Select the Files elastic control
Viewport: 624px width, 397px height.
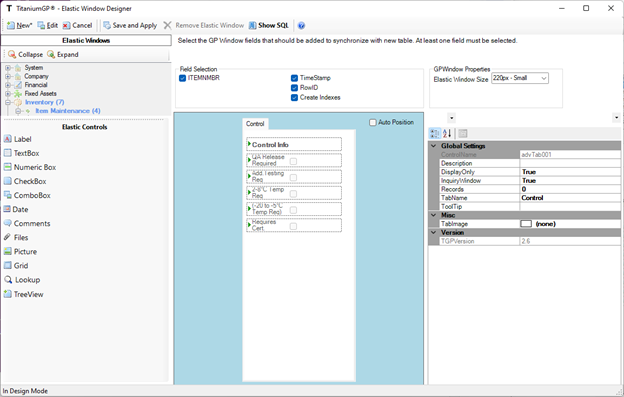tap(16, 237)
